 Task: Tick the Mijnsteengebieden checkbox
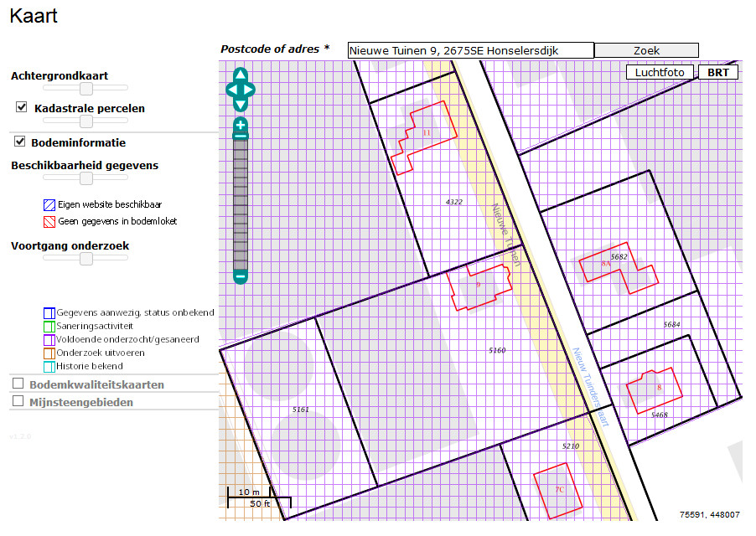pyautogui.click(x=18, y=401)
